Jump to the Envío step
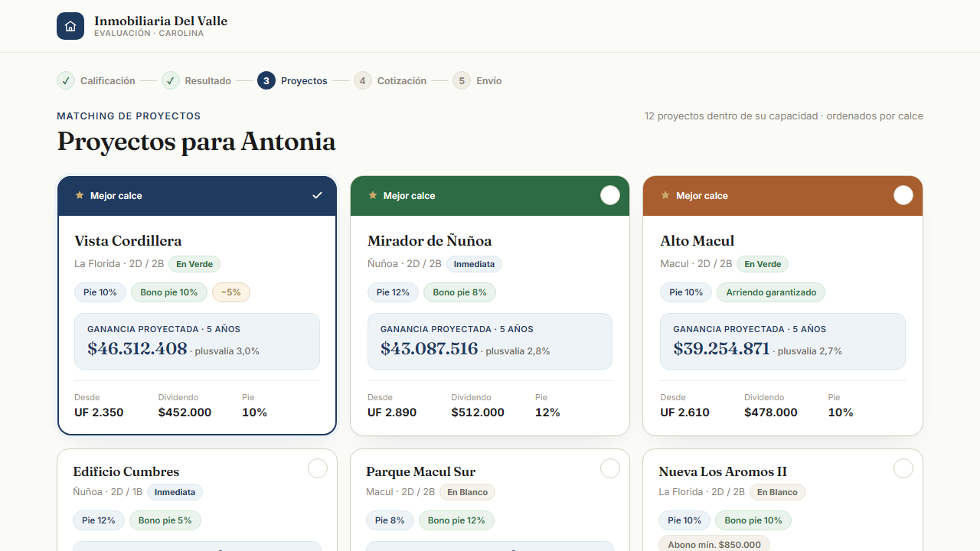980x551 pixels. [477, 80]
